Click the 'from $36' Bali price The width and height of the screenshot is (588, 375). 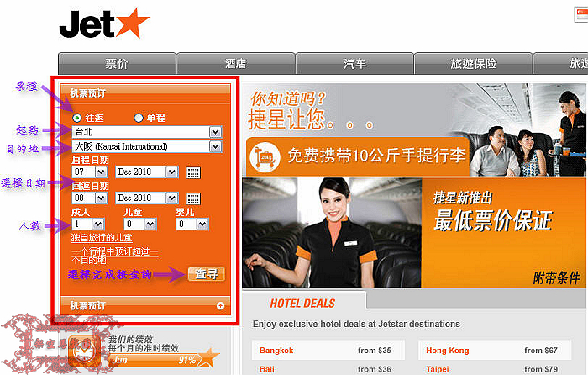click(x=375, y=369)
